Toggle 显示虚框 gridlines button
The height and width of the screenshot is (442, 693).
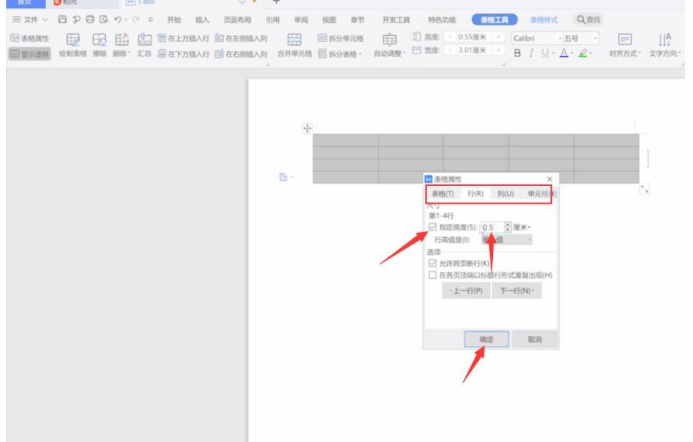[30, 54]
